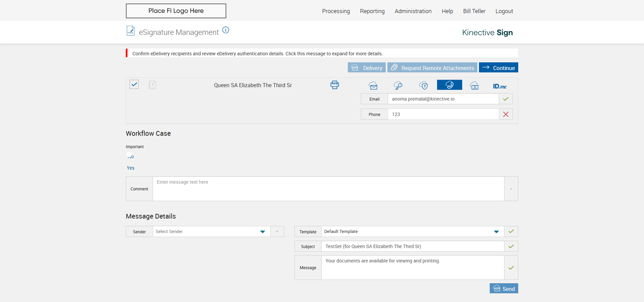Choose the ID.me verification option
The height and width of the screenshot is (302, 644).
[x=499, y=86]
